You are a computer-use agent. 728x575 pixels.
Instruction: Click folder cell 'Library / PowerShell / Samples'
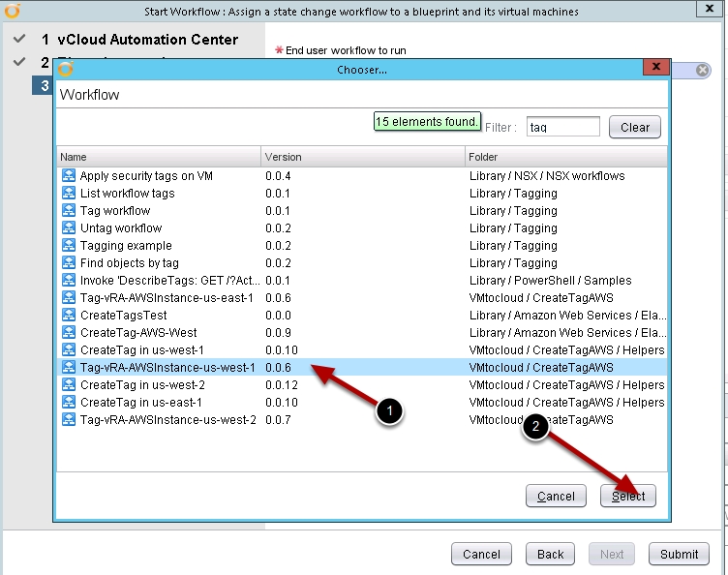[550, 281]
